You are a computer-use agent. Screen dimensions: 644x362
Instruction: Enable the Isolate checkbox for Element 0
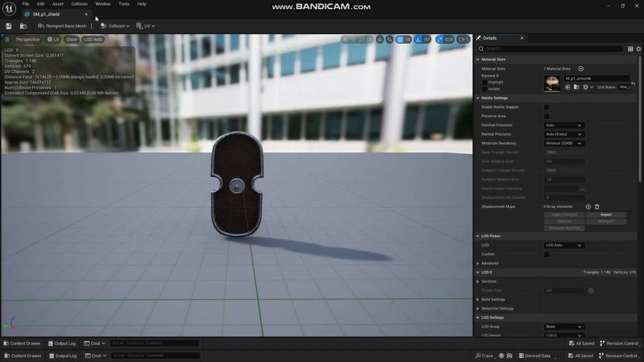[485, 89]
